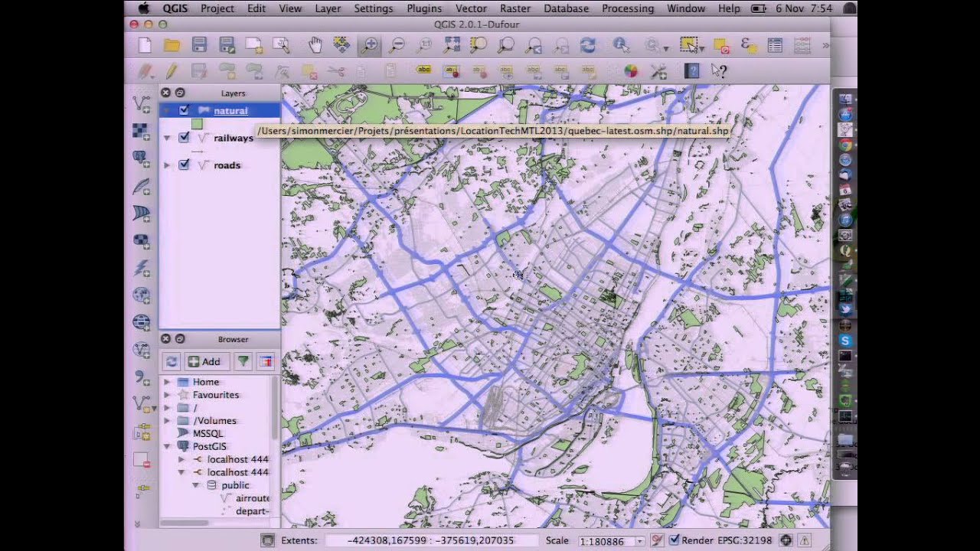Click the yellow abc labeling icon
980x551 pixels.
(423, 71)
